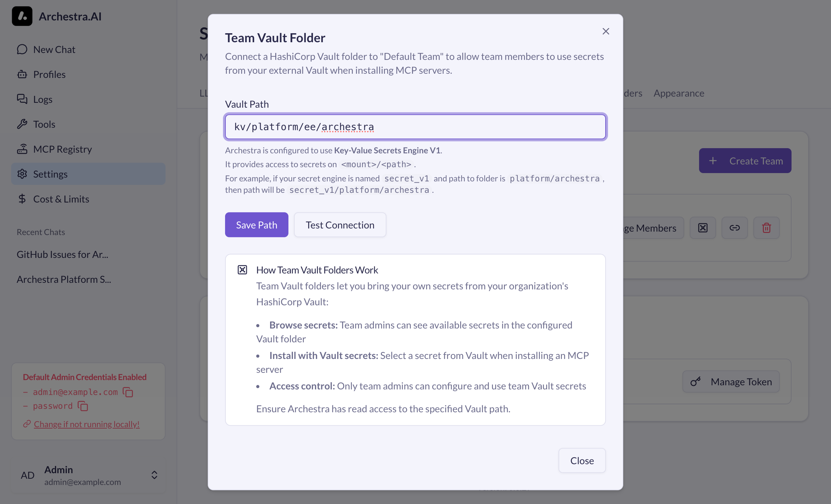
Task: Click the link icon button in team row
Action: (734, 228)
